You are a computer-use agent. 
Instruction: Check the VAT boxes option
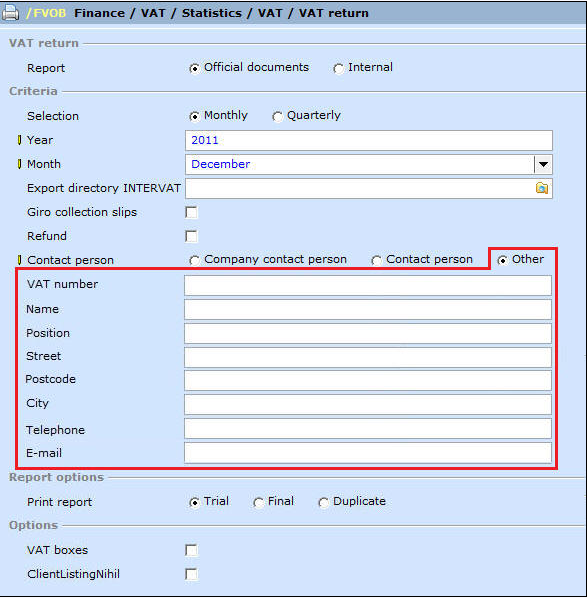click(x=191, y=550)
